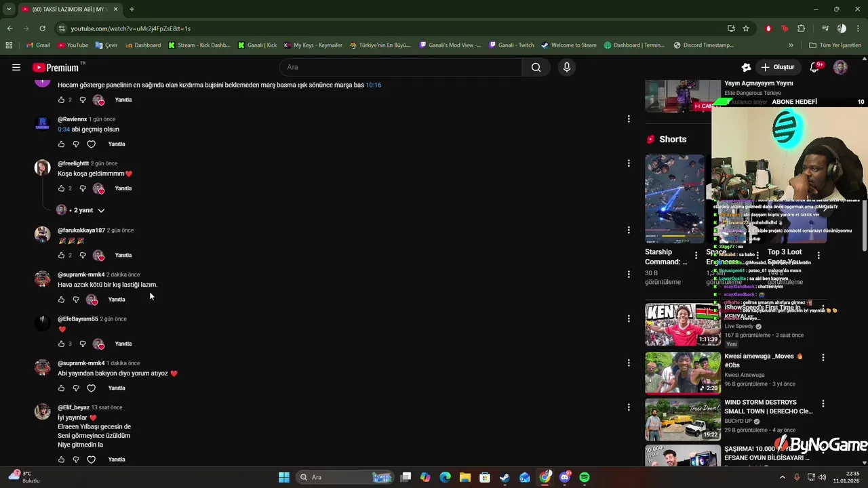Reload the page in browser toolbar
Image resolution: width=868 pixels, height=488 pixels.
click(42, 28)
